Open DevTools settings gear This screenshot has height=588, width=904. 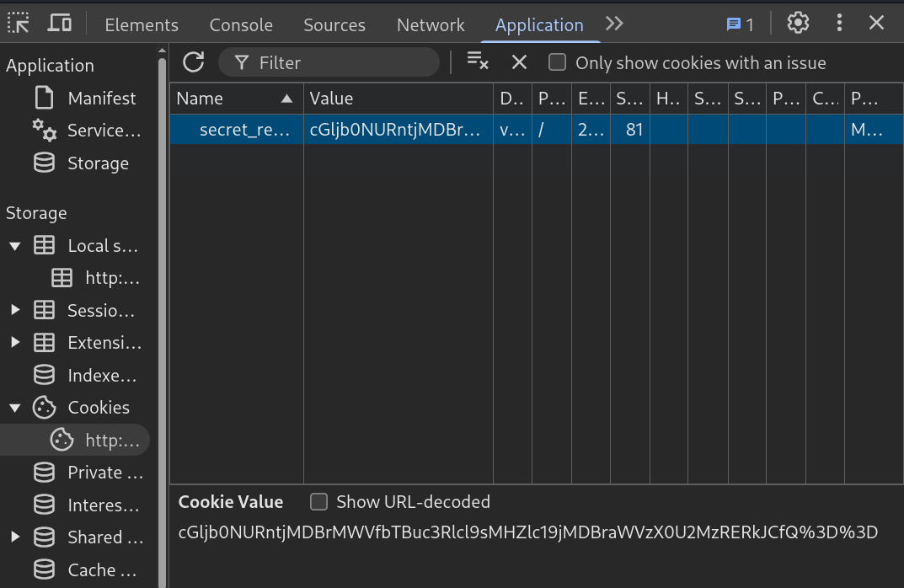797,24
